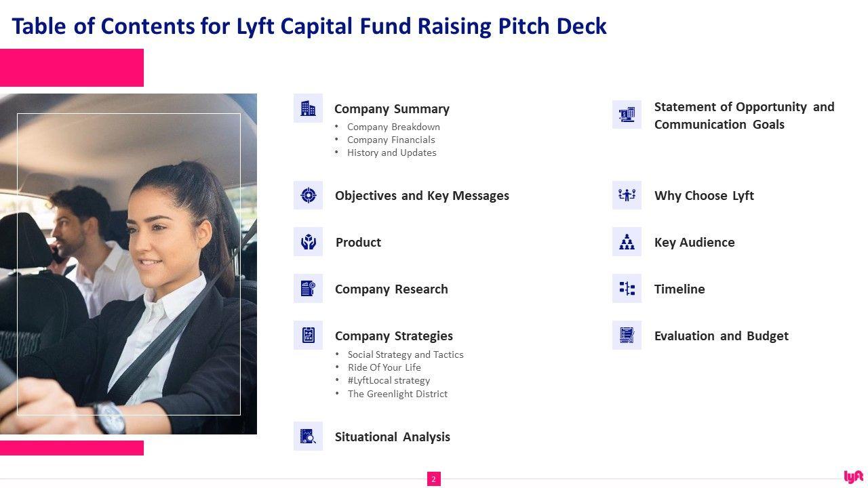Select the History and Updates entry

(x=391, y=152)
